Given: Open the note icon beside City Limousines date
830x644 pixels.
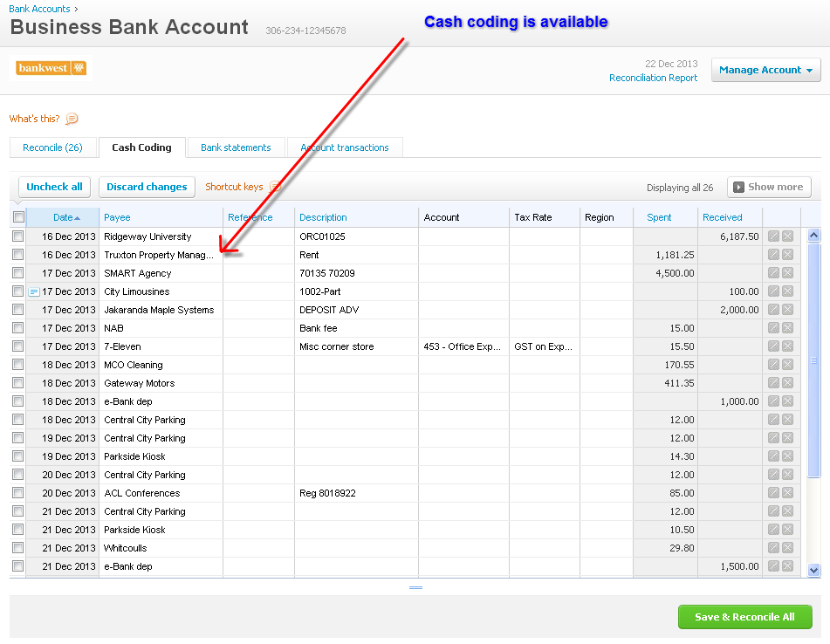Looking at the screenshot, I should point(34,291).
